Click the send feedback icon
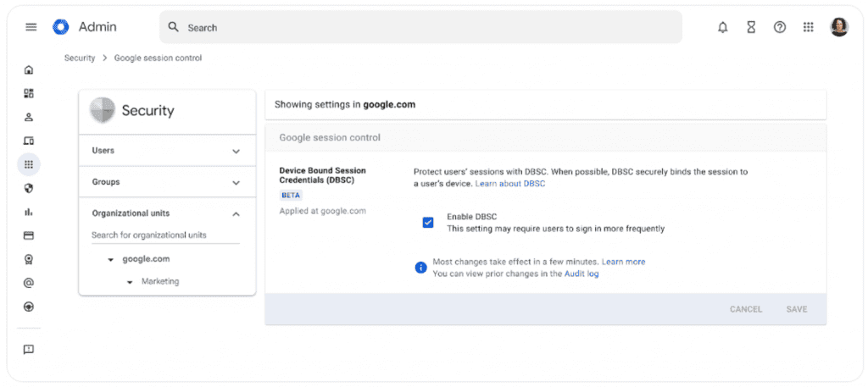The height and width of the screenshot is (387, 868). click(x=29, y=350)
